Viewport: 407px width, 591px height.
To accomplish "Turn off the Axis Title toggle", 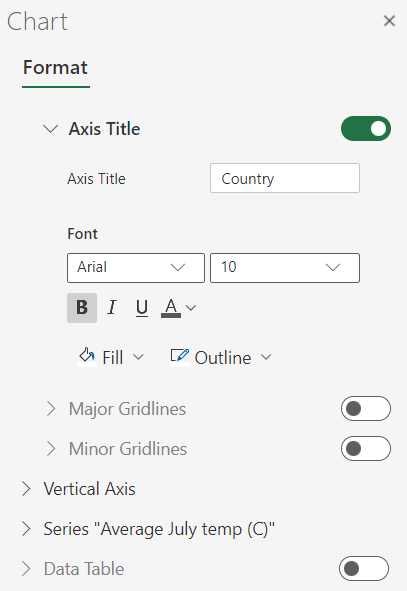I will point(366,129).
